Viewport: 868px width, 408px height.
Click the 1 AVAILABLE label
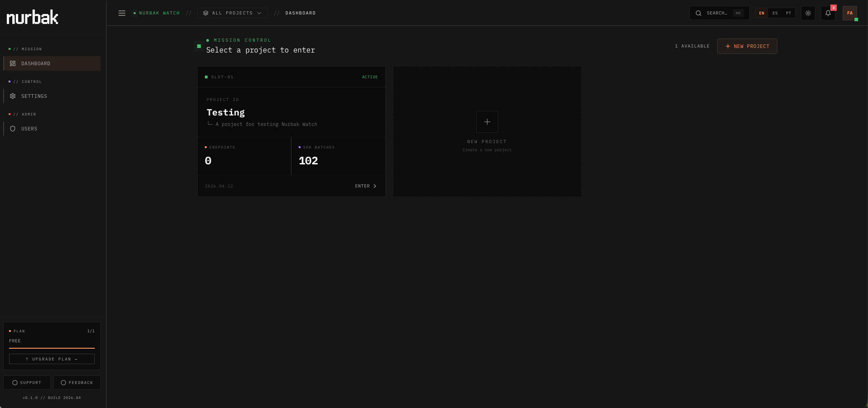click(692, 46)
